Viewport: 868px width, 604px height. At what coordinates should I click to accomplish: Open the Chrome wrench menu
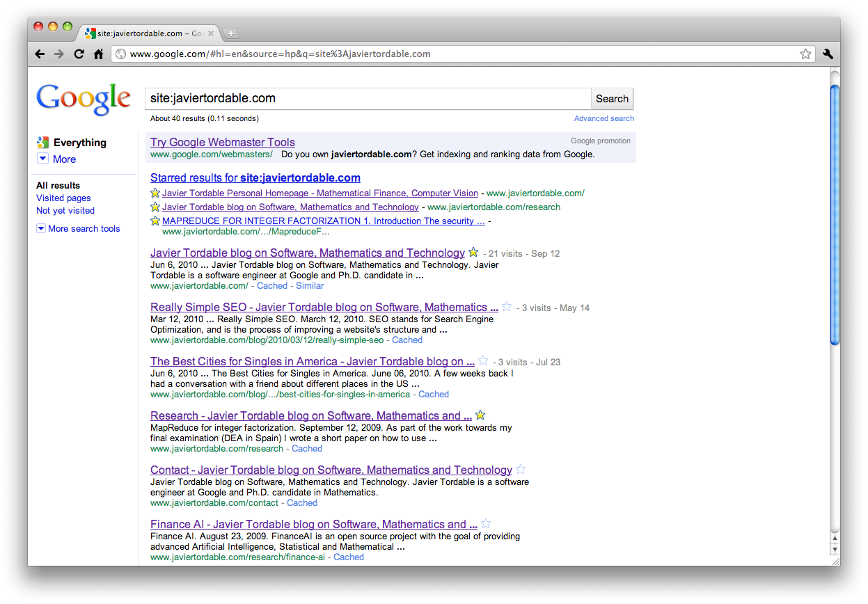pos(828,54)
